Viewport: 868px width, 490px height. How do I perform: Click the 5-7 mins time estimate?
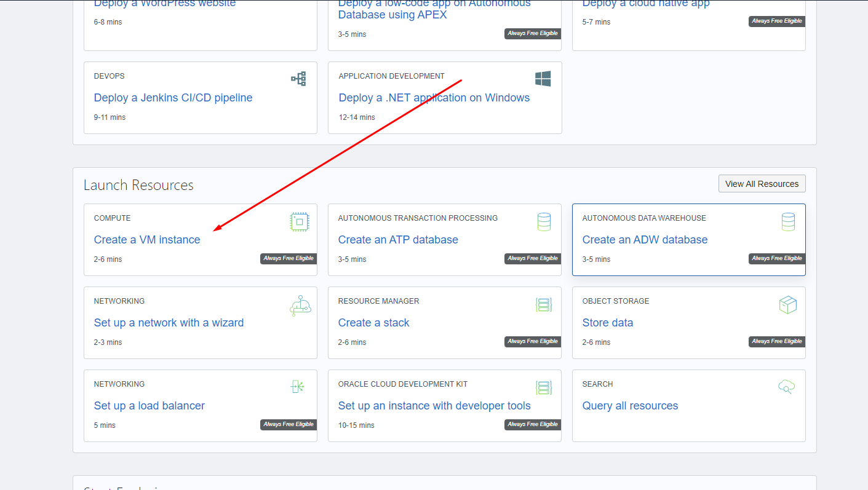[x=597, y=22]
